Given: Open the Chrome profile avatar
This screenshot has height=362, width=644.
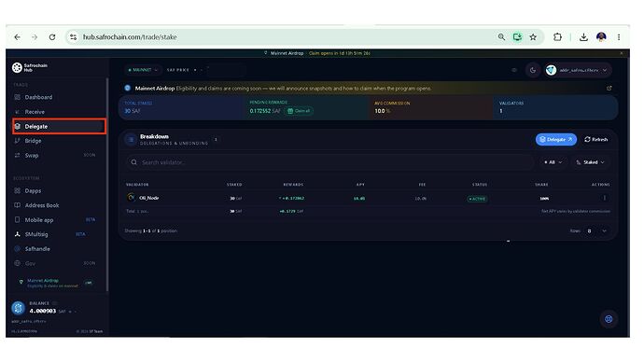Looking at the screenshot, I should click(x=601, y=37).
